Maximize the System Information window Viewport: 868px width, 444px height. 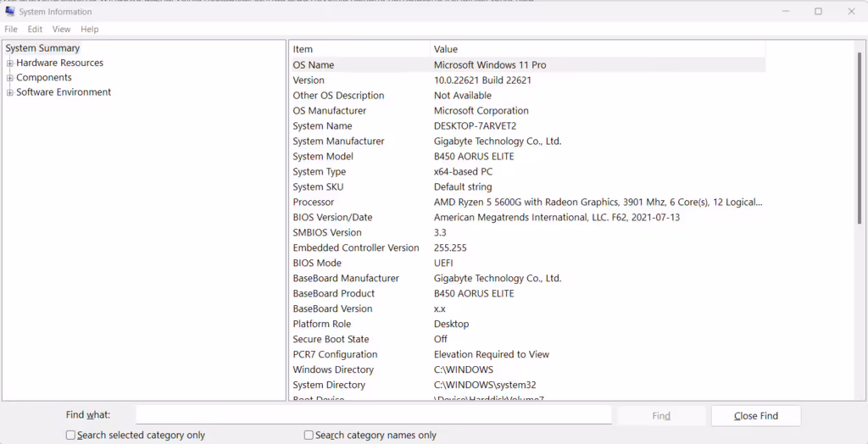[818, 12]
